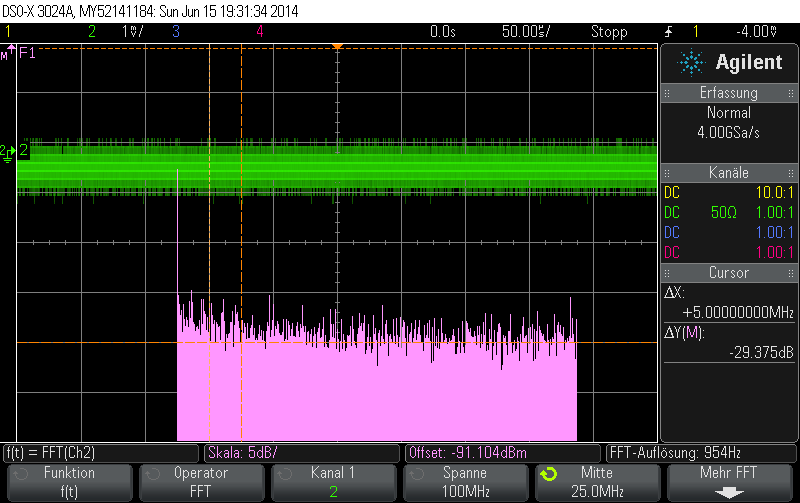Click the green rotary knob icon on Mitte
The width and height of the screenshot is (800, 503).
tap(549, 474)
